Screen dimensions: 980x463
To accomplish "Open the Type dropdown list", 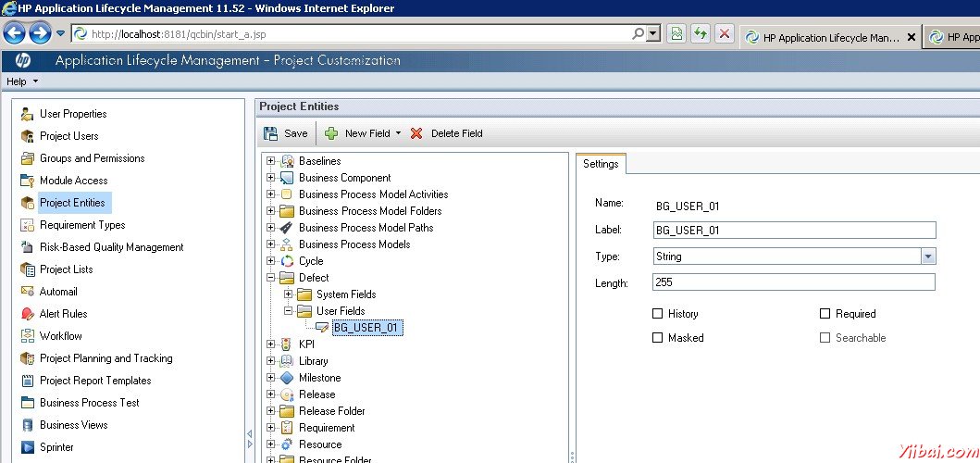I will click(928, 257).
